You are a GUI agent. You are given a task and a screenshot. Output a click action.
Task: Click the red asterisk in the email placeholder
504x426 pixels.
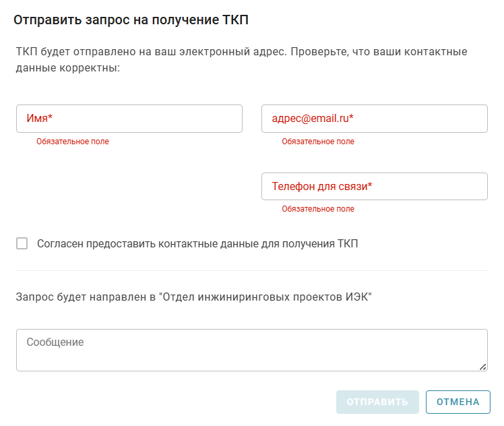pyautogui.click(x=351, y=119)
